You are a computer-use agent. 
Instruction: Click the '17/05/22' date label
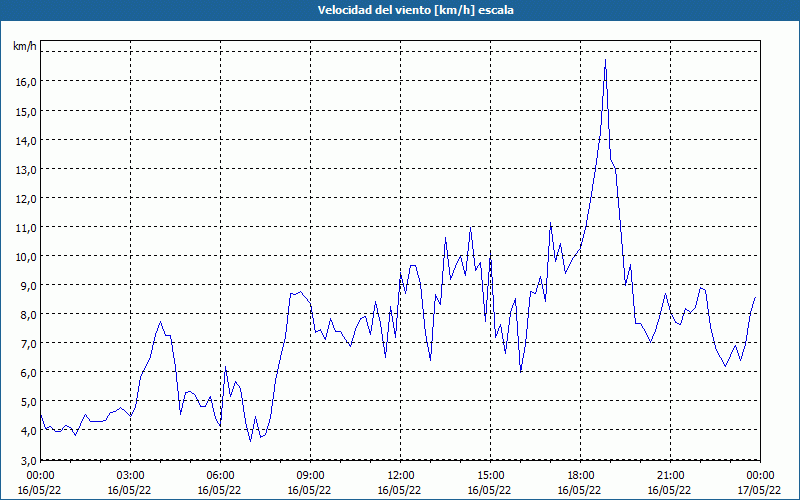(759, 490)
